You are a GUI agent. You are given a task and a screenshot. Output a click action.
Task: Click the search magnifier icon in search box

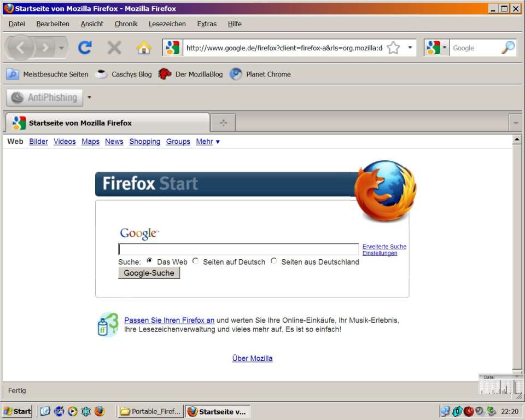click(x=508, y=48)
